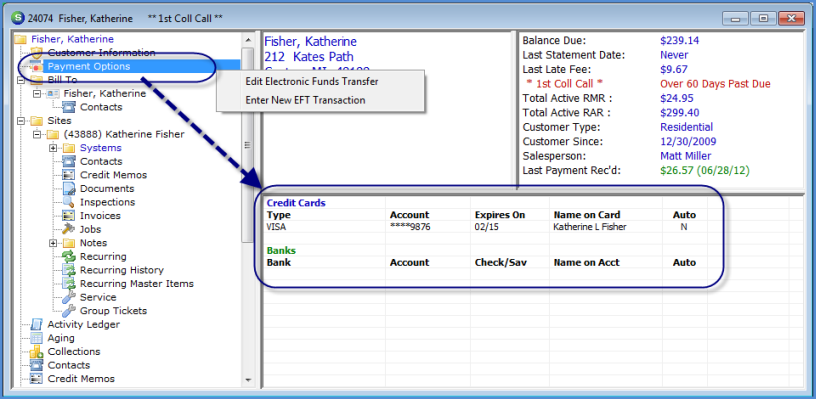
Task: Click the Recurring History icon
Action: point(69,270)
